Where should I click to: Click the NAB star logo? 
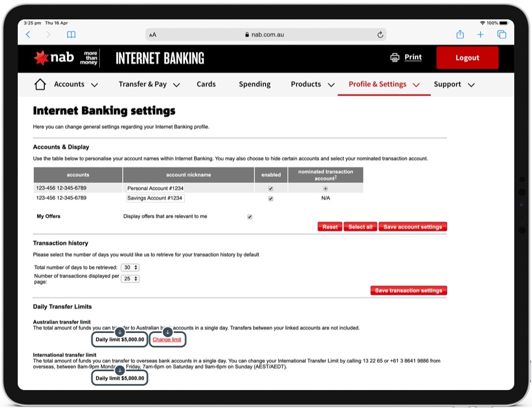coord(42,58)
